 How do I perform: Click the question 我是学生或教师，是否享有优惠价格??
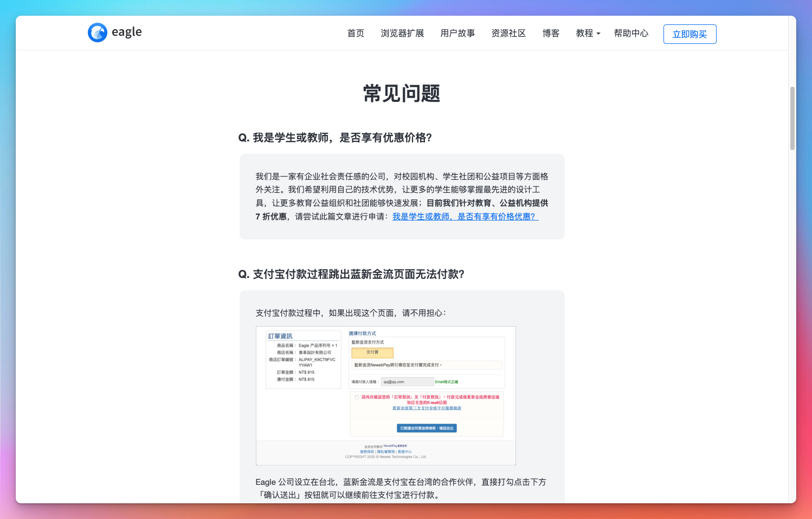tap(335, 138)
